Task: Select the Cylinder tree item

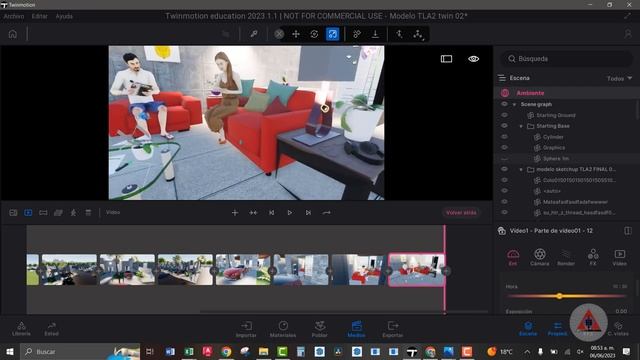Action: click(553, 137)
